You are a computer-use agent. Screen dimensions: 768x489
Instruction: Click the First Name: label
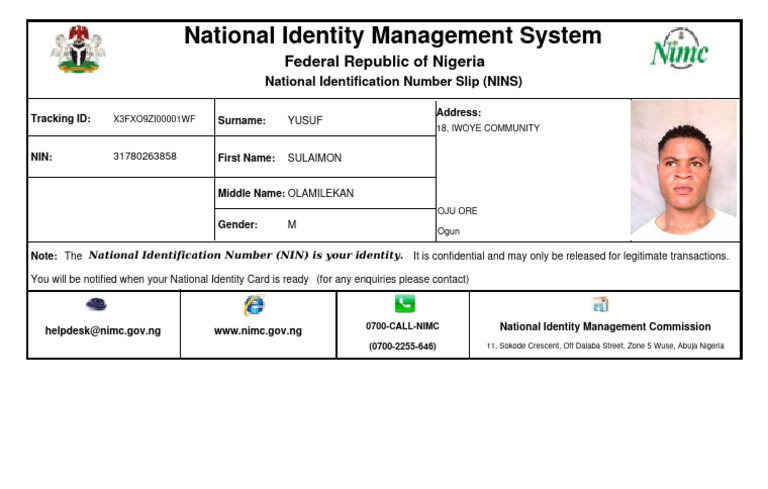point(246,158)
